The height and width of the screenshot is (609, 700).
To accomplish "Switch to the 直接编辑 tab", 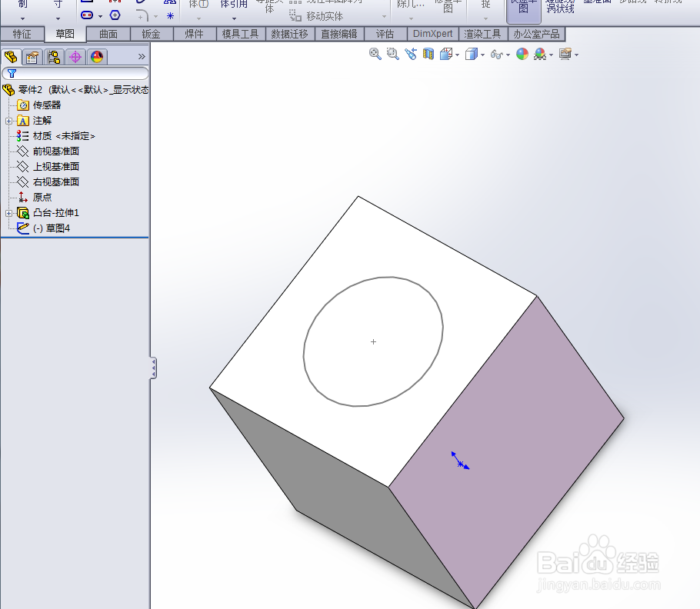I will [x=339, y=34].
